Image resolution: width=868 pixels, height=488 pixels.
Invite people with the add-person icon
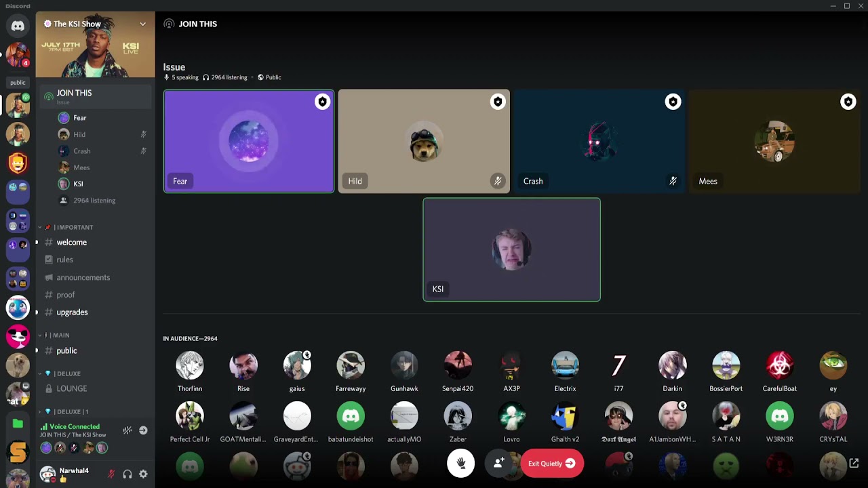(498, 464)
